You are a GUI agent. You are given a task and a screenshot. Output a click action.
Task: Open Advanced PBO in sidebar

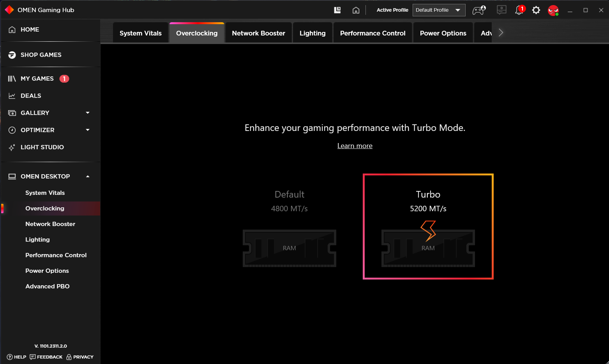click(48, 286)
